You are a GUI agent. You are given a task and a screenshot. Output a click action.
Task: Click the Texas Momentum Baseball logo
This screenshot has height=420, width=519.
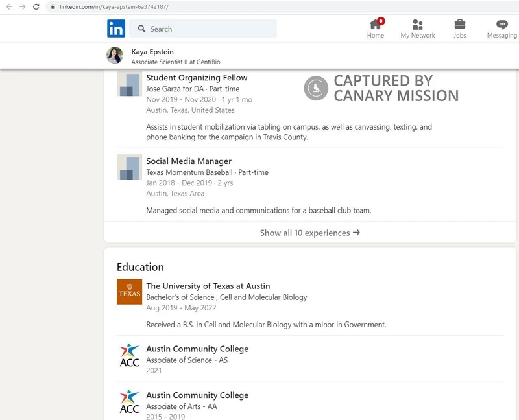click(x=128, y=168)
